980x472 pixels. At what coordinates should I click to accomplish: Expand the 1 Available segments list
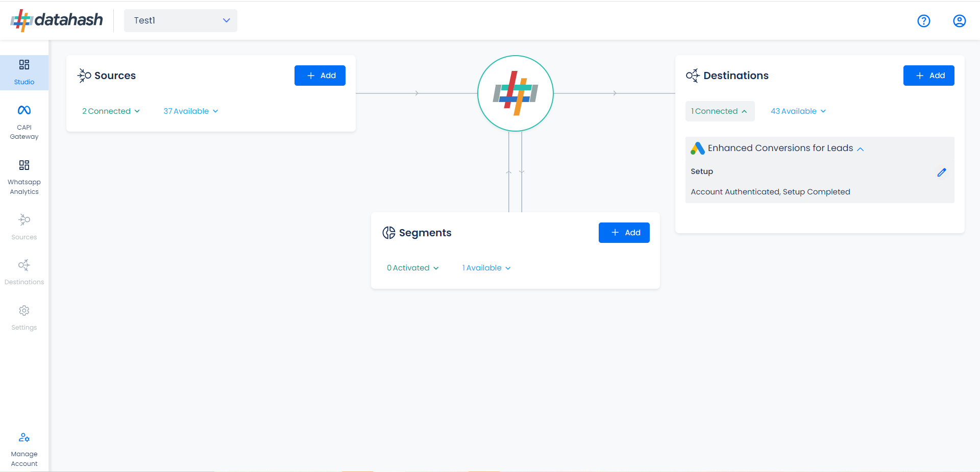(x=486, y=268)
